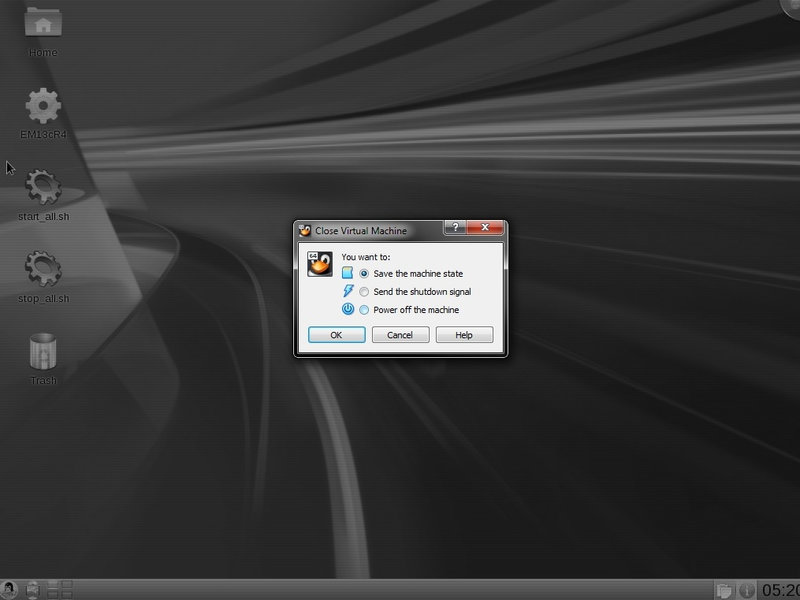Select Send the shutdown signal radio button
800x600 pixels.
tap(365, 291)
